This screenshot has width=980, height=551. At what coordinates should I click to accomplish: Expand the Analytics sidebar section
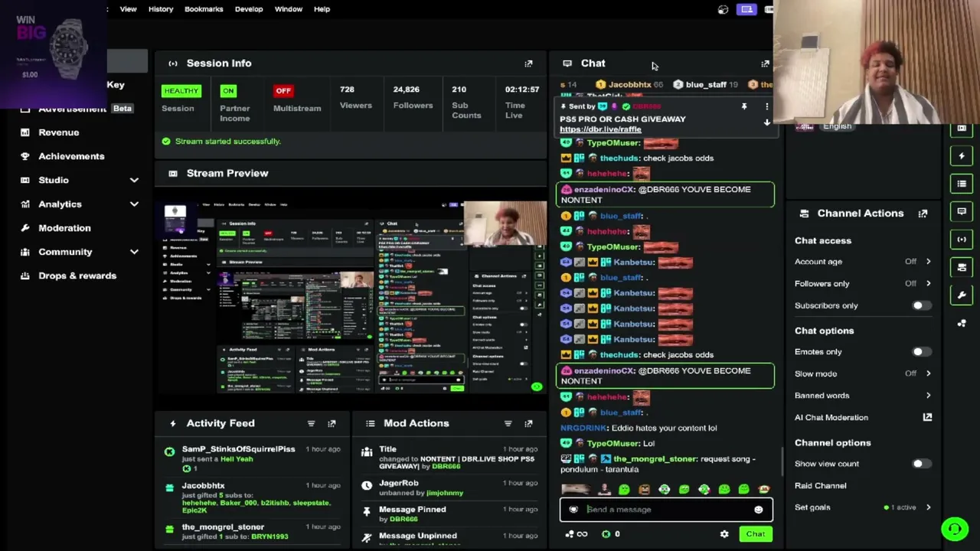pyautogui.click(x=134, y=204)
